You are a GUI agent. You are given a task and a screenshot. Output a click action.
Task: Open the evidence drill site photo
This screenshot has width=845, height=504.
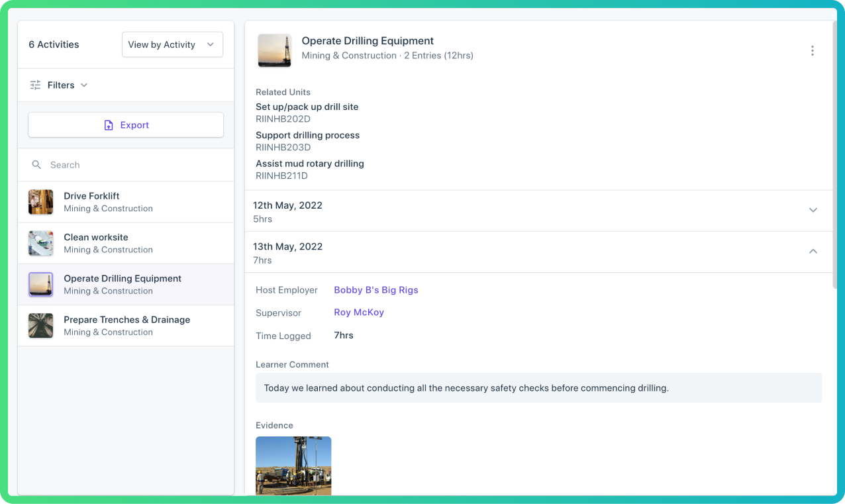293,466
